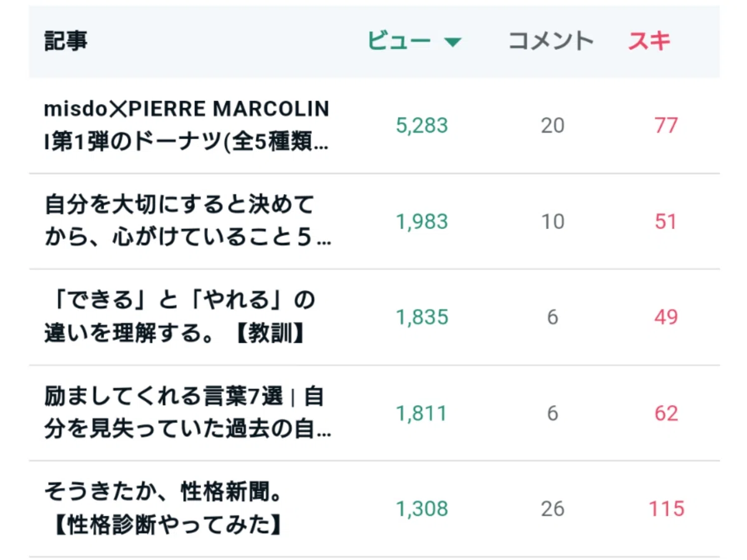Sort articles by コメント column header

pos(551,41)
